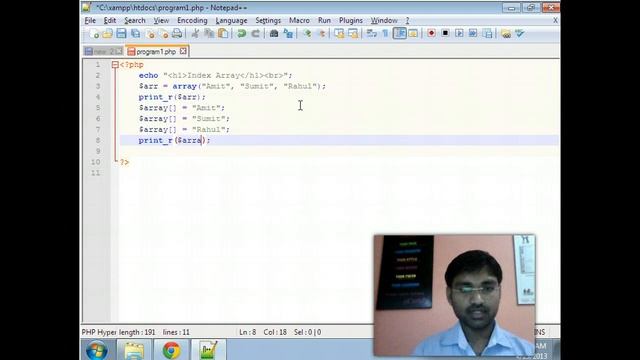Open Find with the binoculars icon
This screenshot has width=640, height=360.
point(274,34)
